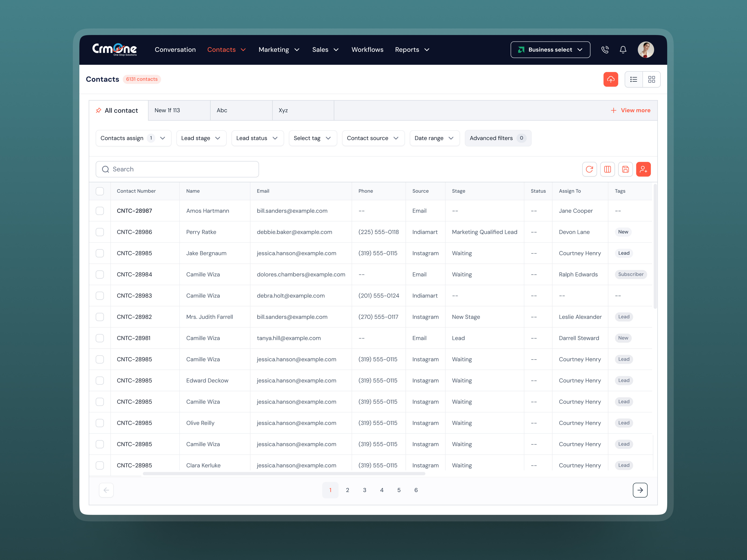Open the contacts import/upload tool
The image size is (747, 560).
pyautogui.click(x=611, y=79)
